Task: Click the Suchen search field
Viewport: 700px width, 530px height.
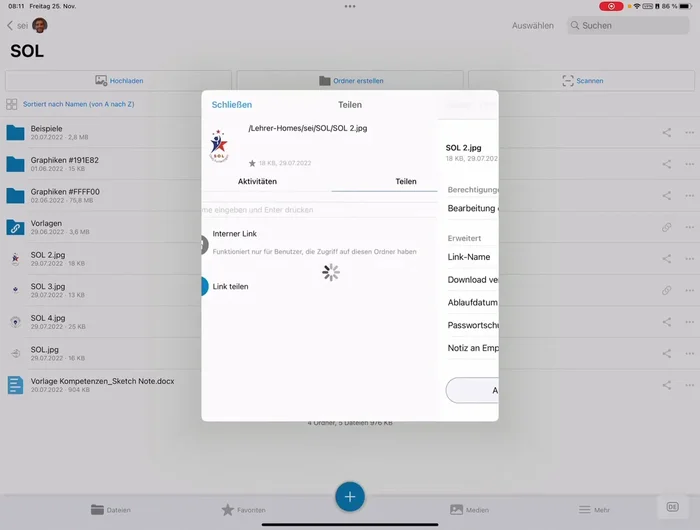Action: click(628, 25)
